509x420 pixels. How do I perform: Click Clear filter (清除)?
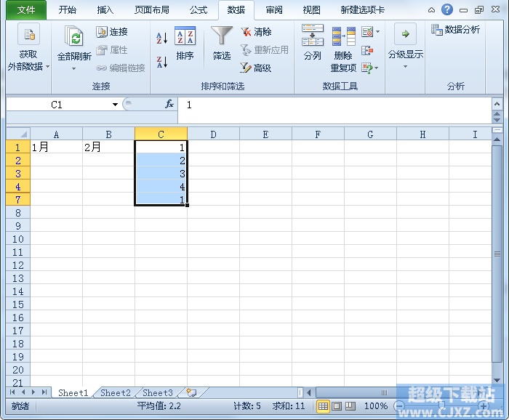257,32
